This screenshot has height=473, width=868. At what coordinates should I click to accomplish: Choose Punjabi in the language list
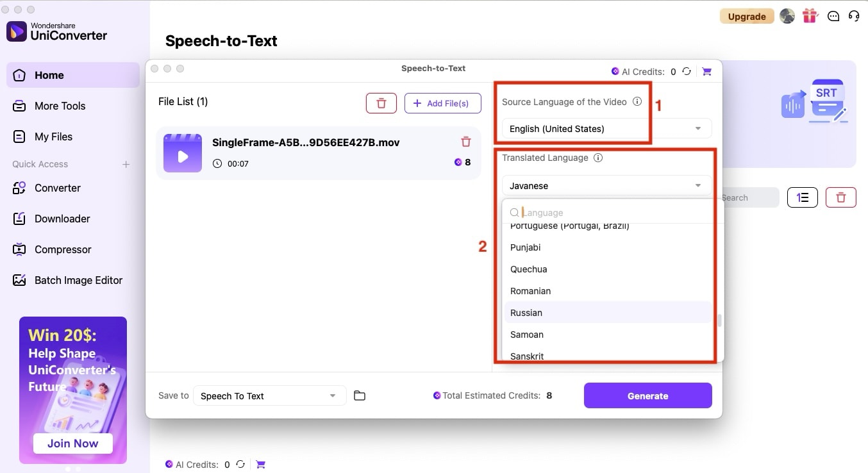click(526, 247)
